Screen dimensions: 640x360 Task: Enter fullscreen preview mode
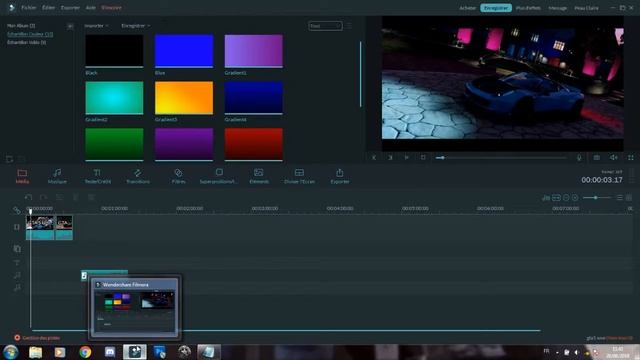coord(631,158)
